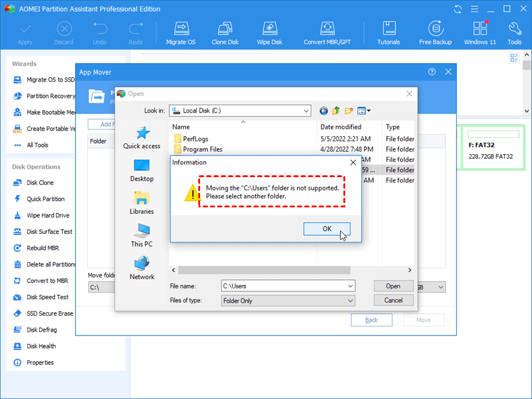Click Rebuild MBR in sidebar
The height and width of the screenshot is (399, 532).
(36, 248)
